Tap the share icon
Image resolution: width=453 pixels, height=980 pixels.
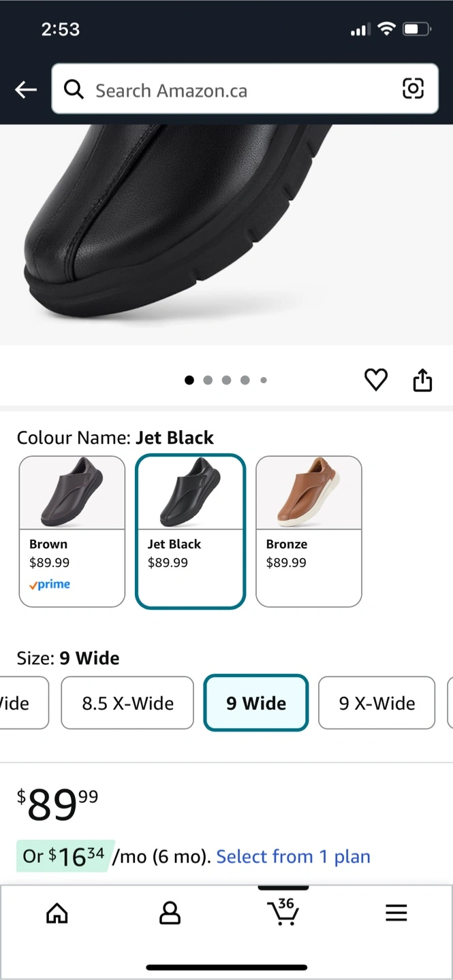pos(422,380)
